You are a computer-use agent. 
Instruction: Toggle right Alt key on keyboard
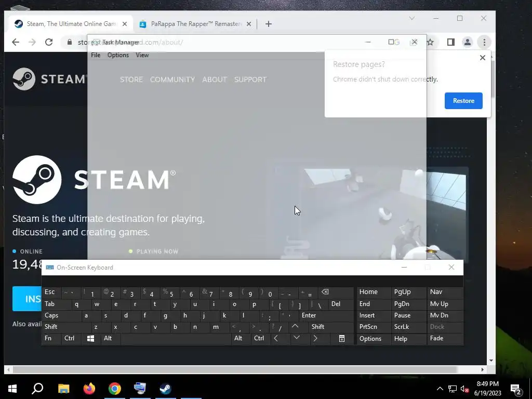(241, 339)
